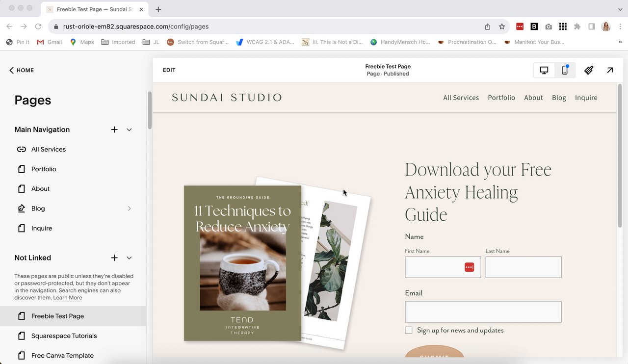Expand the Blog page chevron

pos(130,208)
